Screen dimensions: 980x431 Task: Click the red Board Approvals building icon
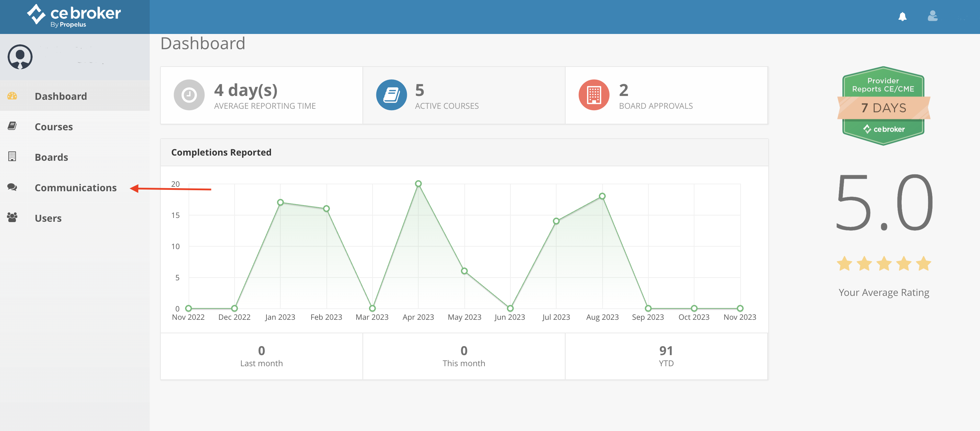pyautogui.click(x=594, y=95)
